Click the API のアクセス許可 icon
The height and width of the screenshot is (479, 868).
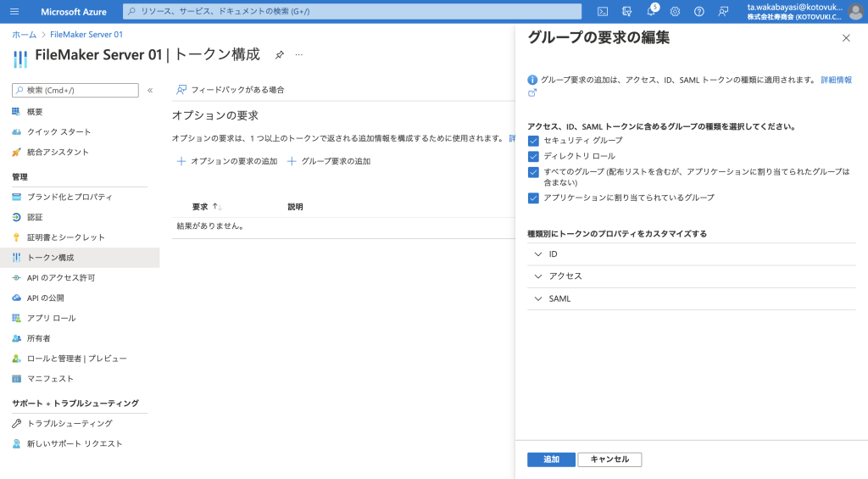pos(16,277)
